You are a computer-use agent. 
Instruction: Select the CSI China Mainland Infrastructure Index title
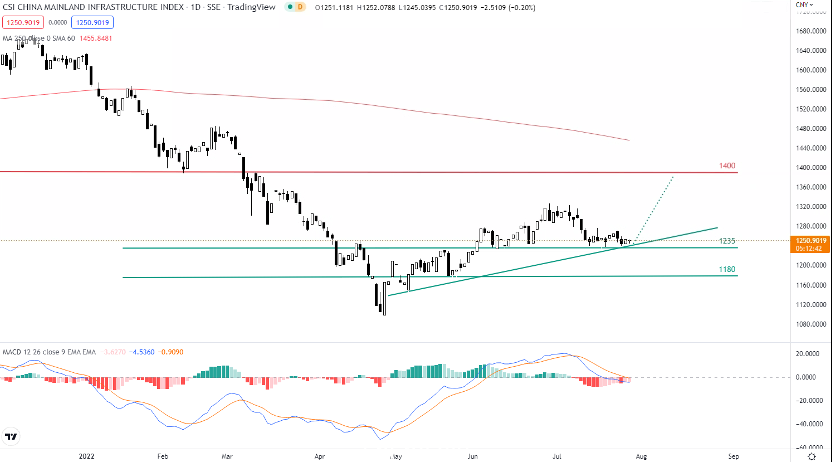coord(93,7)
